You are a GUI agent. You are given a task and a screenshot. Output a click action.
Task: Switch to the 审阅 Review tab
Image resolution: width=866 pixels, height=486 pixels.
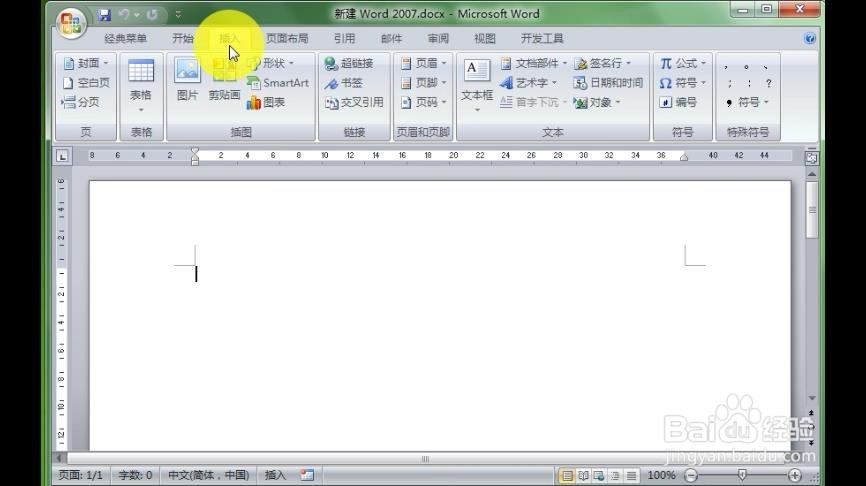(x=439, y=39)
